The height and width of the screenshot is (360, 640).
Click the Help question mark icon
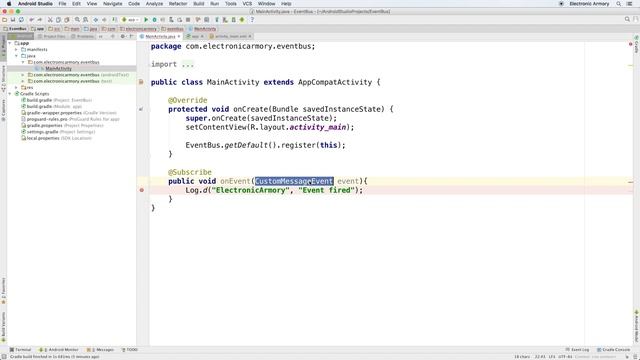coord(252,20)
